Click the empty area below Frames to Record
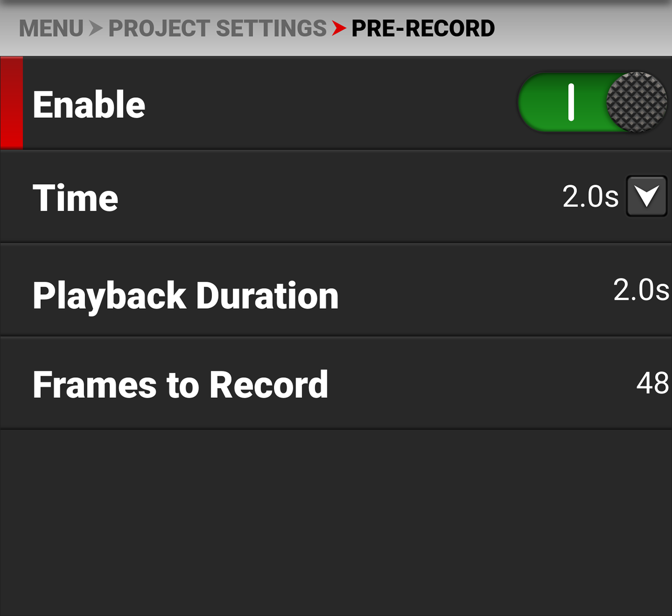672x616 pixels. pyautogui.click(x=336, y=520)
